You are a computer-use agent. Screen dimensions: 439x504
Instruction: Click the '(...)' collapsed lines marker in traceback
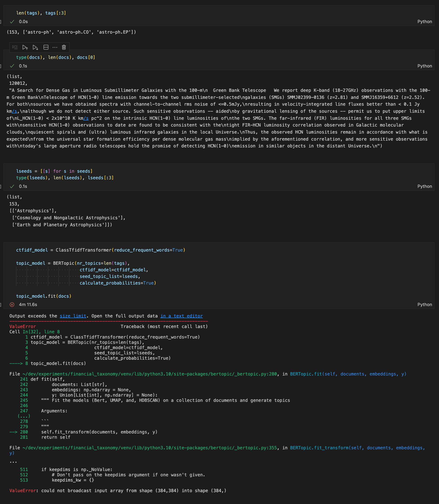24,416
